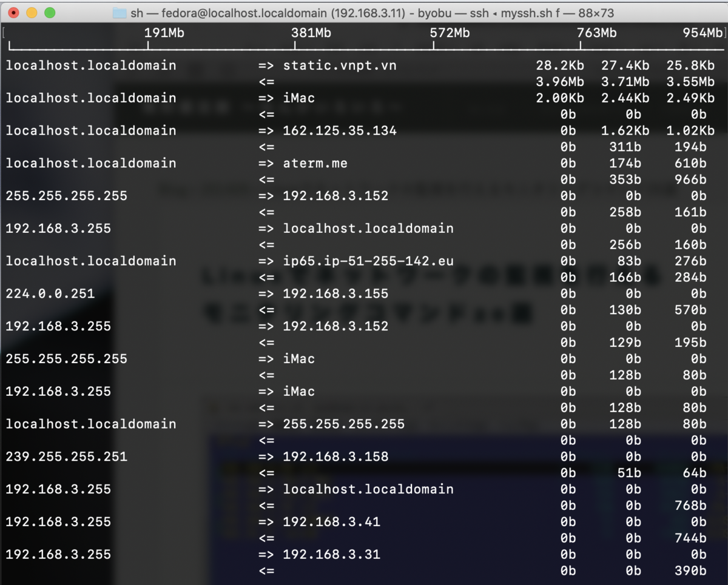The height and width of the screenshot is (585, 728).
Task: Click the 28.2Kb rate value
Action: click(559, 65)
